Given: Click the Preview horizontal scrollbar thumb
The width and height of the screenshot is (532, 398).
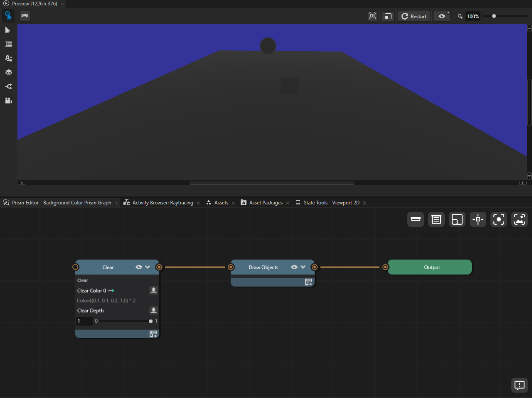Looking at the screenshot, I should 272,183.
